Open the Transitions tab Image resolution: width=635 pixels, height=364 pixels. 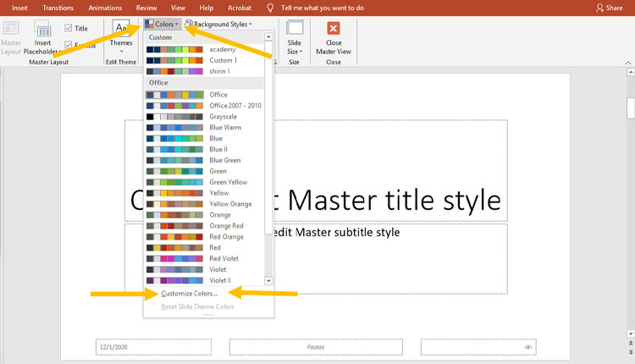coord(58,8)
